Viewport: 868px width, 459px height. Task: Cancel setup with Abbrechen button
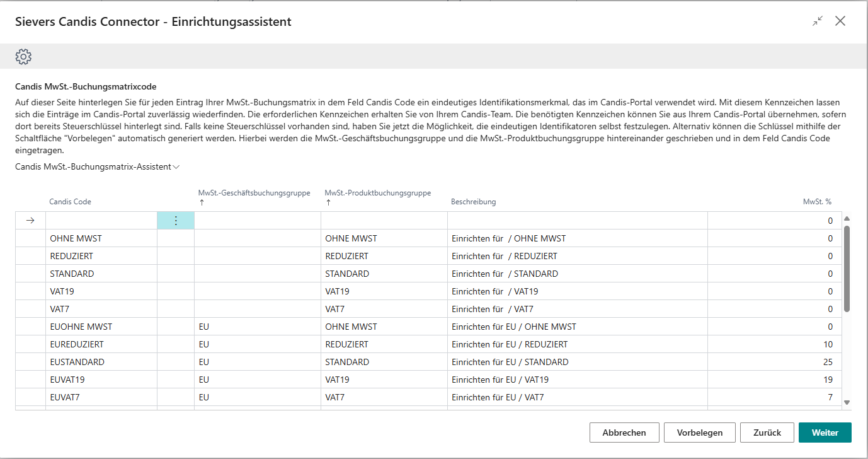click(624, 433)
